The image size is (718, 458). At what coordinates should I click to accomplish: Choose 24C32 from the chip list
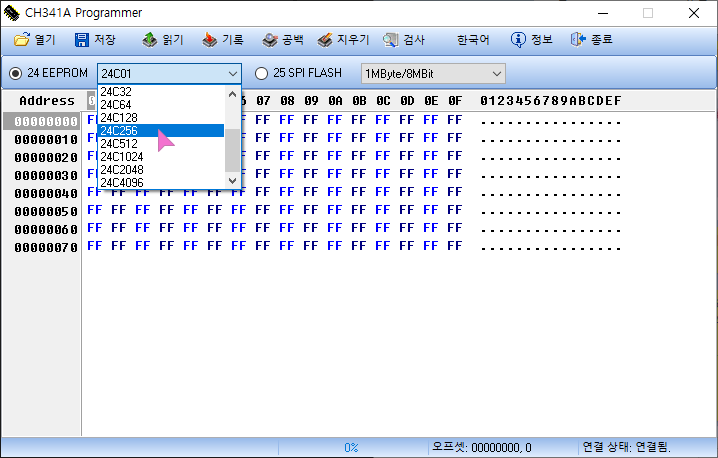coord(161,92)
